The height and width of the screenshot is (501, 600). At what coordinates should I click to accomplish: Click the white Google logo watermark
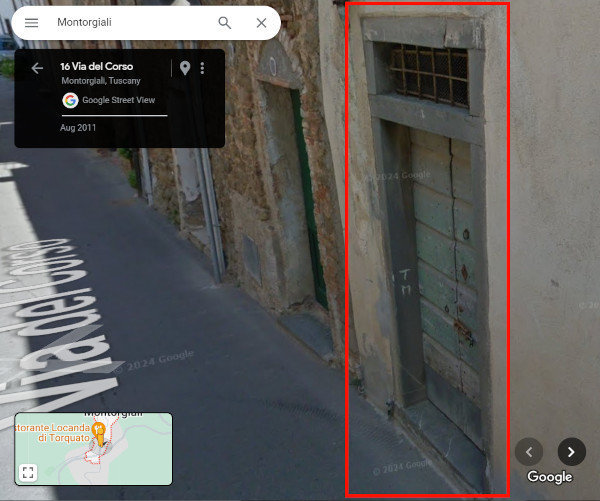coord(549,477)
